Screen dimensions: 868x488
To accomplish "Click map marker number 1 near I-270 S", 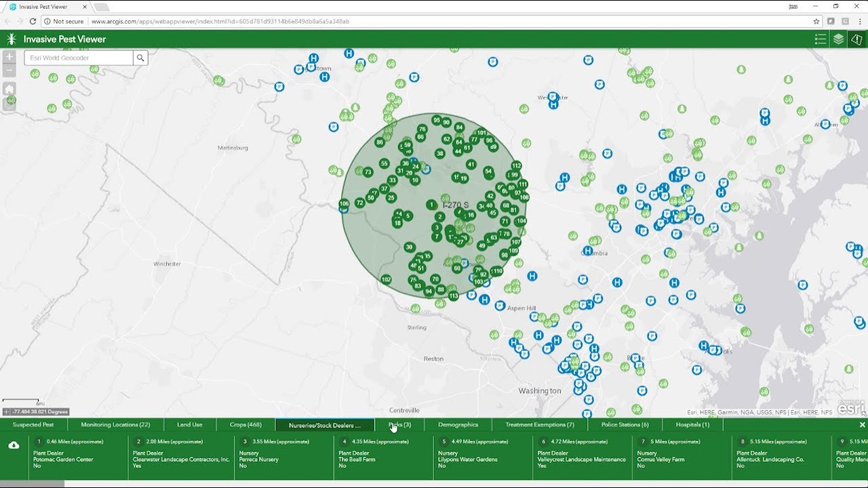I will pos(431,205).
